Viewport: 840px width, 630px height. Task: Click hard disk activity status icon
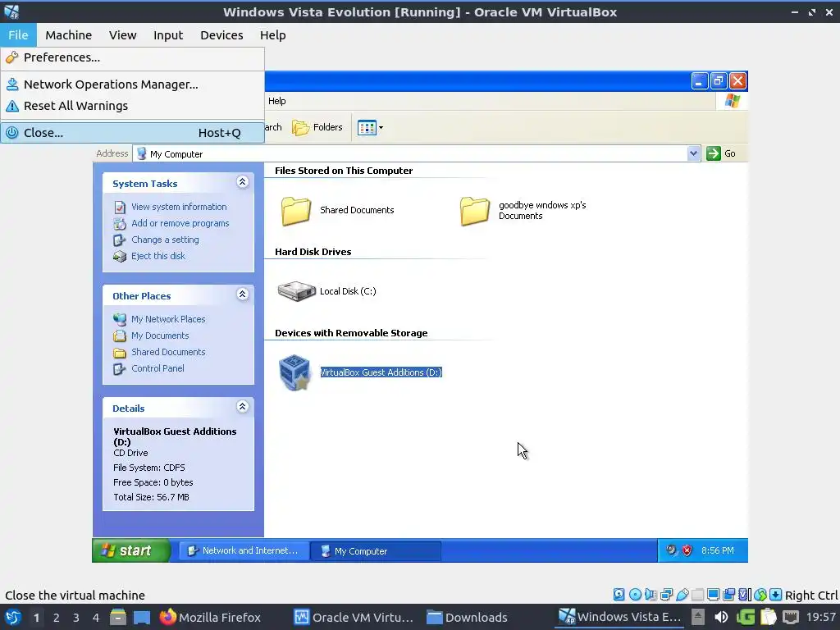pyautogui.click(x=619, y=595)
